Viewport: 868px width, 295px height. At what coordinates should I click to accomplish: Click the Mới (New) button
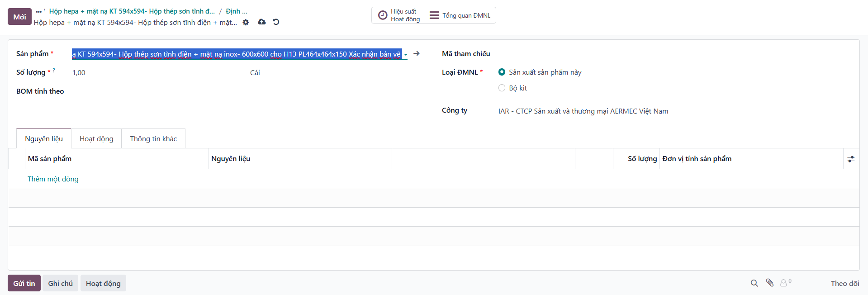click(x=19, y=17)
